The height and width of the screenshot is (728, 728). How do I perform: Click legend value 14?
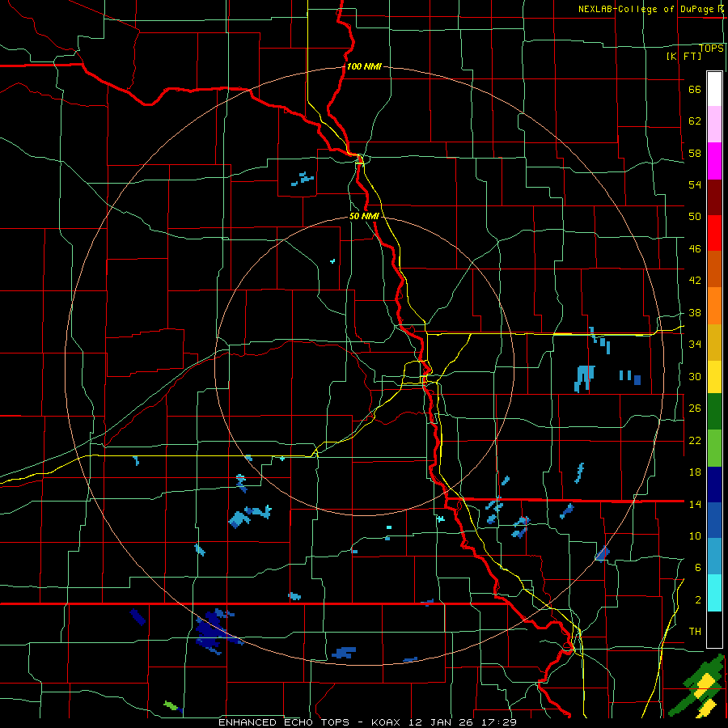click(695, 504)
